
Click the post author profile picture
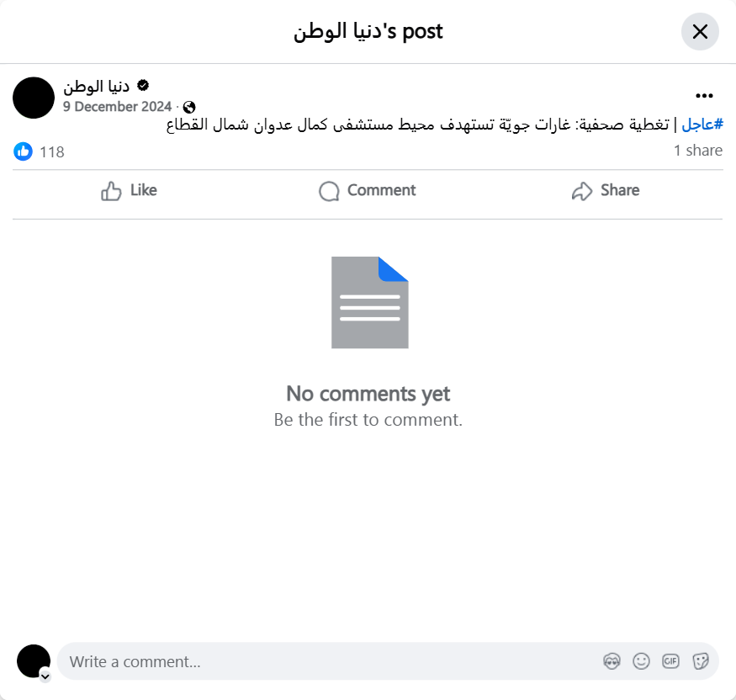coord(34,98)
